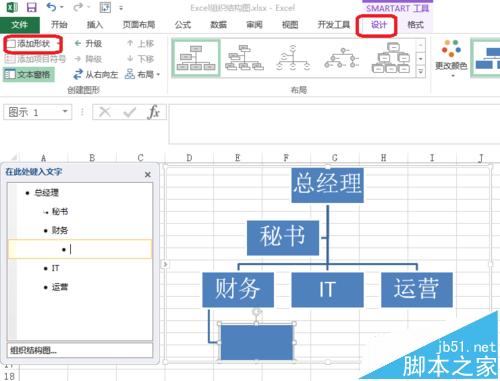Click the touch mode quick access icon
The height and width of the screenshot is (381, 500).
(105, 7)
